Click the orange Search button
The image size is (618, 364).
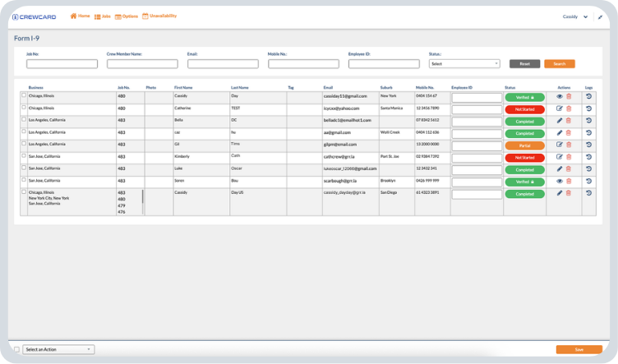pyautogui.click(x=560, y=64)
